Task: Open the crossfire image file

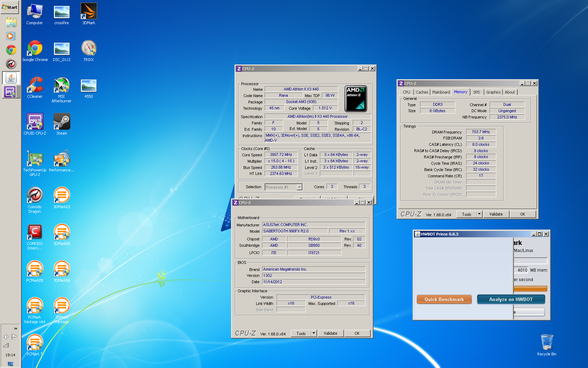Action: [62, 15]
